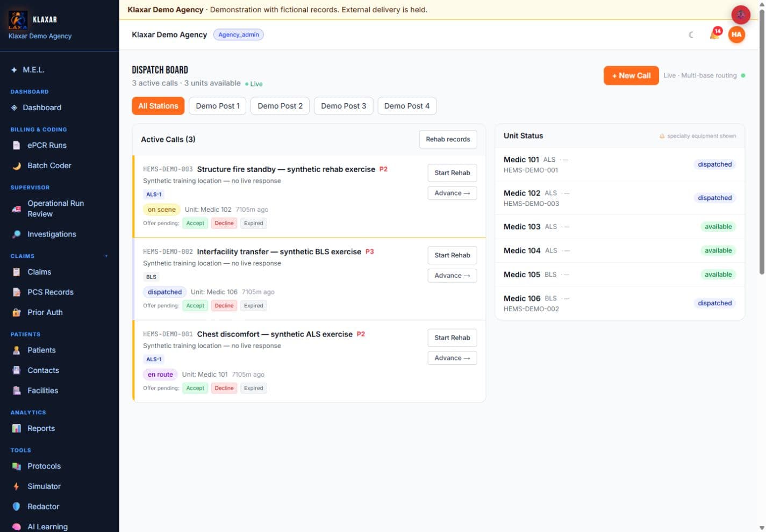Start Rehab for HEMS-DEMO-003 call
This screenshot has height=532, width=766.
coord(452,173)
